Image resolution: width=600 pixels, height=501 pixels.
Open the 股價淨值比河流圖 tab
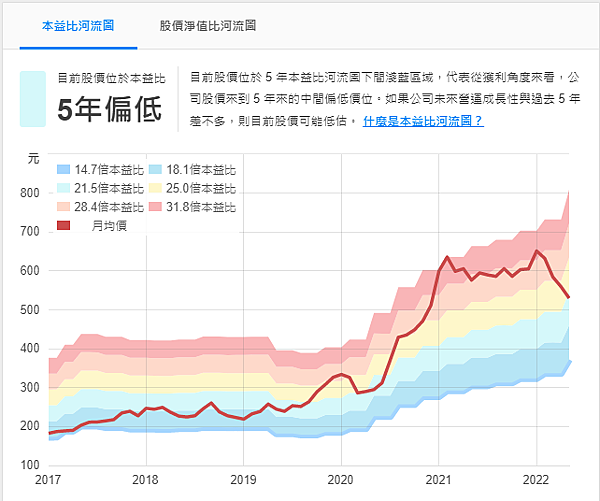point(208,24)
